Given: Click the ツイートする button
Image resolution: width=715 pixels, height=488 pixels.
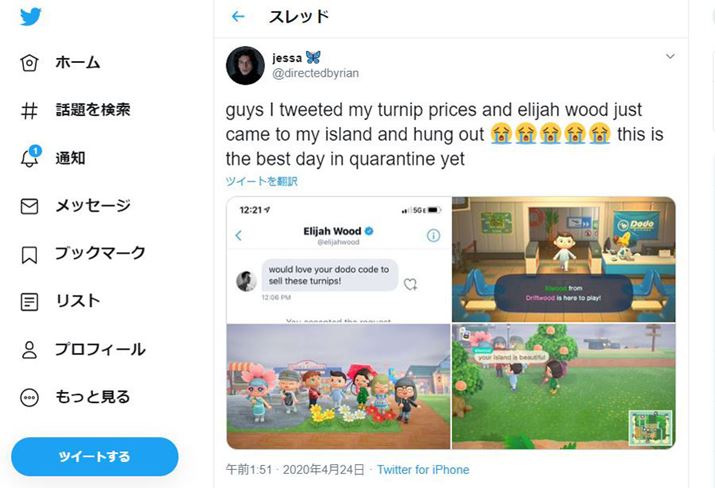Looking at the screenshot, I should coord(94,457).
